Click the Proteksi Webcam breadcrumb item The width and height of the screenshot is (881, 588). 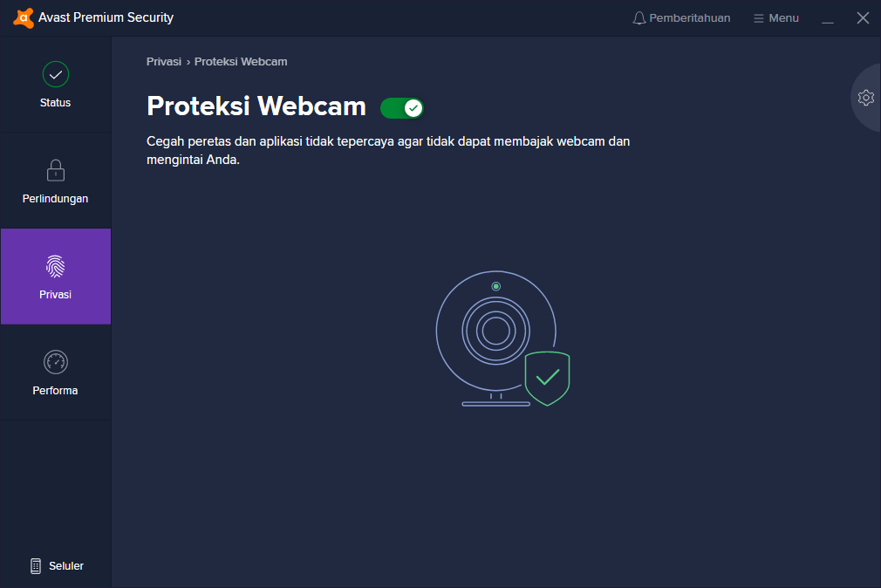(241, 62)
